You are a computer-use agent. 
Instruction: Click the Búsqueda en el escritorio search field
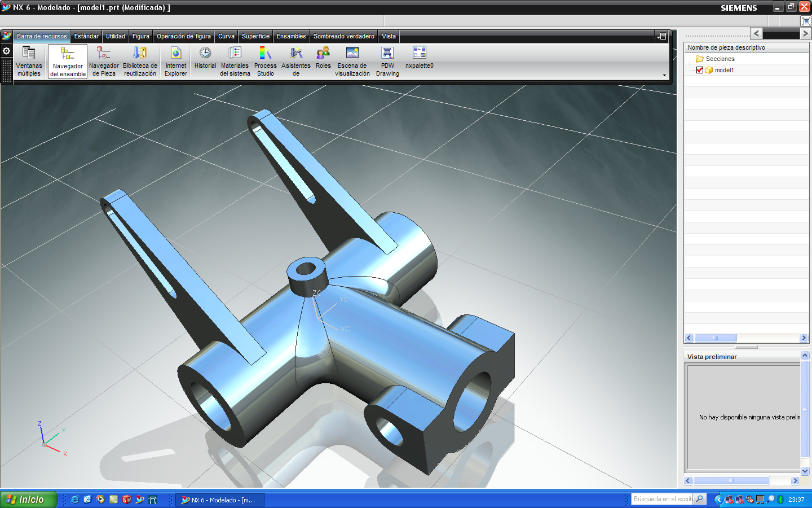(x=663, y=499)
